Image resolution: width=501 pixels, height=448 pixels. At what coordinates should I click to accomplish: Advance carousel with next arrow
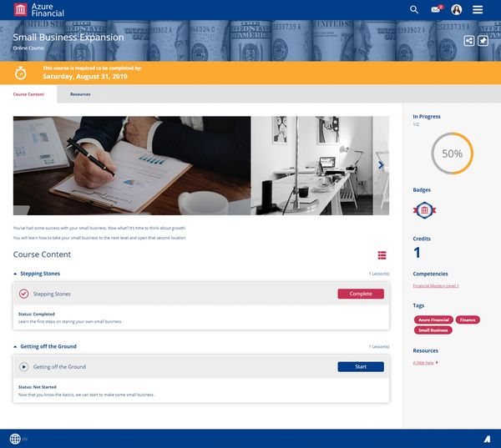tap(381, 165)
